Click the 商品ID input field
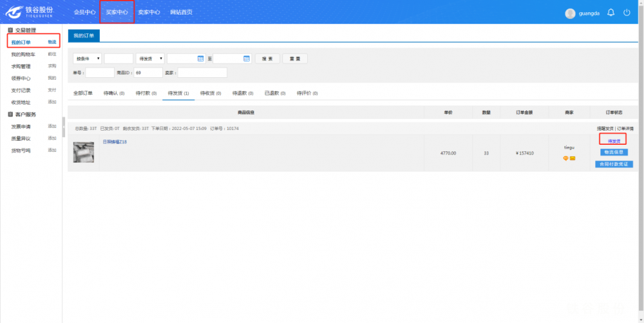The image size is (644, 323). 147,73
